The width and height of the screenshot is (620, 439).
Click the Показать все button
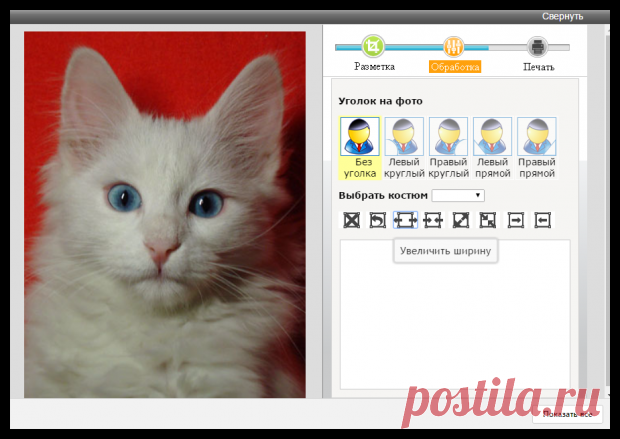[x=567, y=414]
